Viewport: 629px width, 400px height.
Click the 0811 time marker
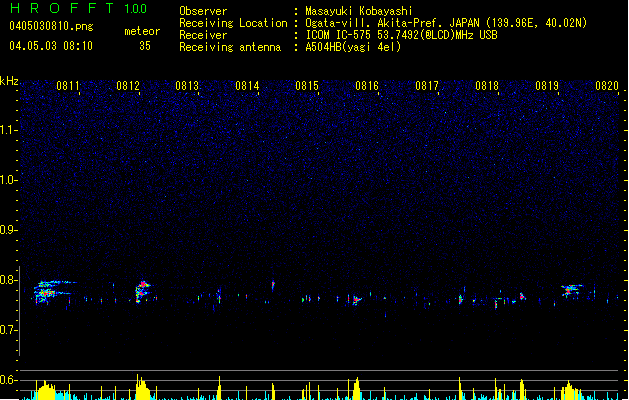tap(67, 85)
